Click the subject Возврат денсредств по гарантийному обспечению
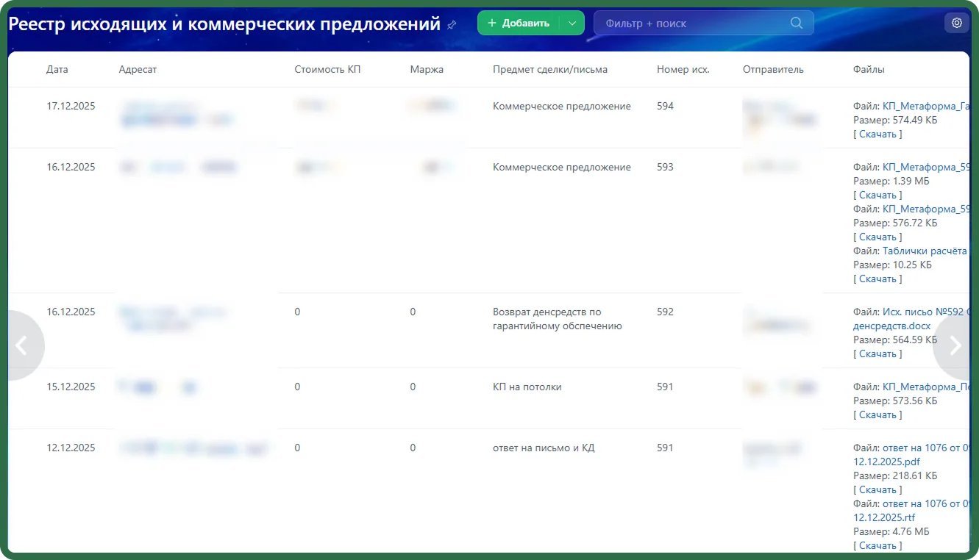The height and width of the screenshot is (560, 979). click(558, 319)
